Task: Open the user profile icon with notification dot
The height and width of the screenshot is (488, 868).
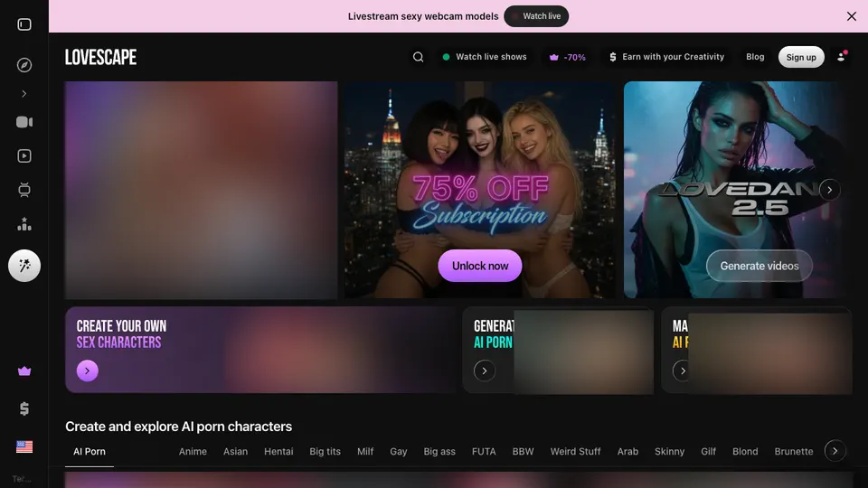Action: tap(842, 56)
